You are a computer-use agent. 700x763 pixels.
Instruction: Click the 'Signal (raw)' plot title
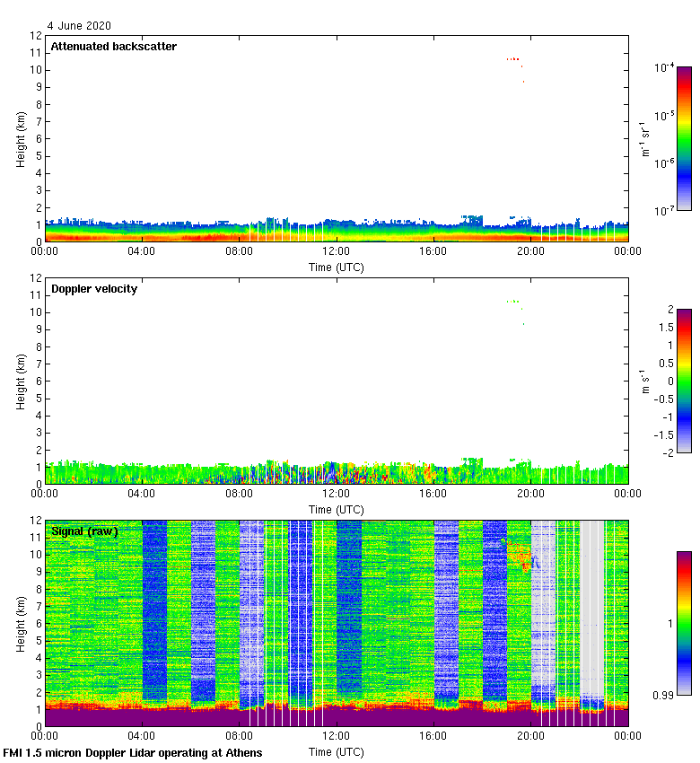[84, 531]
